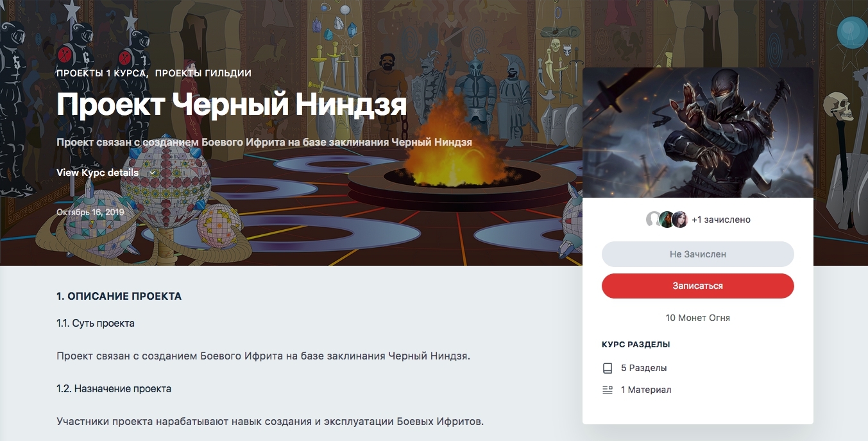Click the dark-haired woman student avatar
Image resolution: width=868 pixels, height=441 pixels.
pyautogui.click(x=680, y=220)
